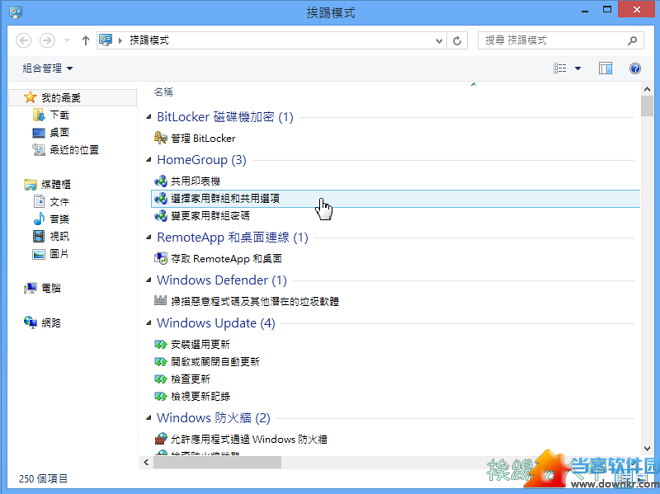
Task: Click the window system menu icon
Action: click(16, 12)
